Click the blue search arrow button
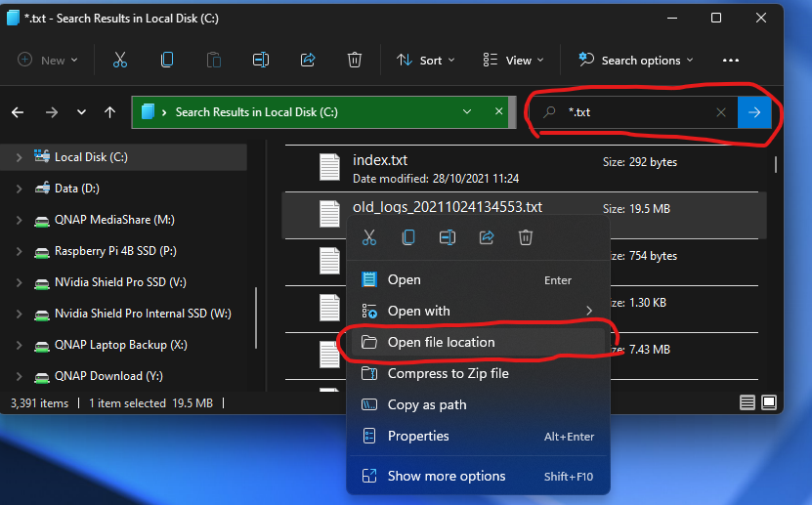 pyautogui.click(x=754, y=112)
